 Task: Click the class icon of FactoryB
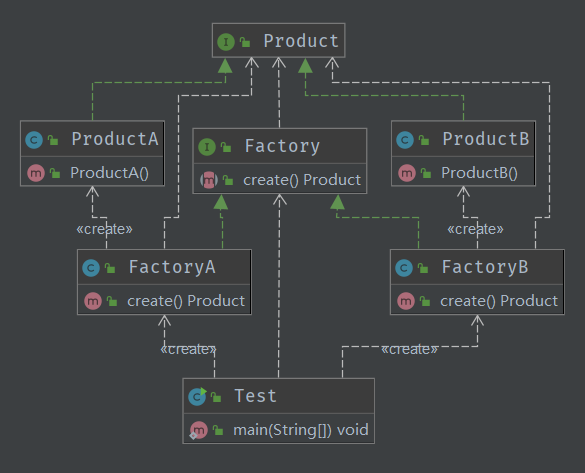(404, 268)
